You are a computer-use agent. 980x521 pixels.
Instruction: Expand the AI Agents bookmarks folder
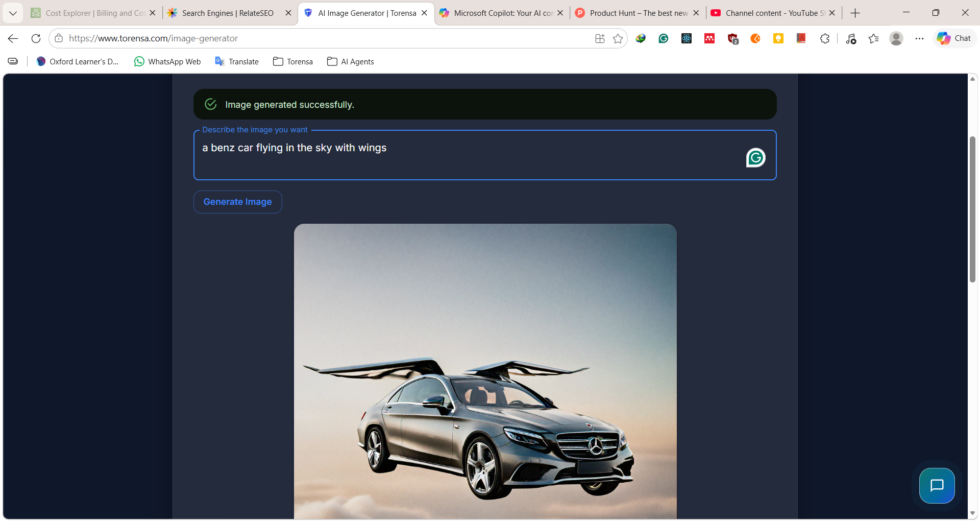(351, 62)
